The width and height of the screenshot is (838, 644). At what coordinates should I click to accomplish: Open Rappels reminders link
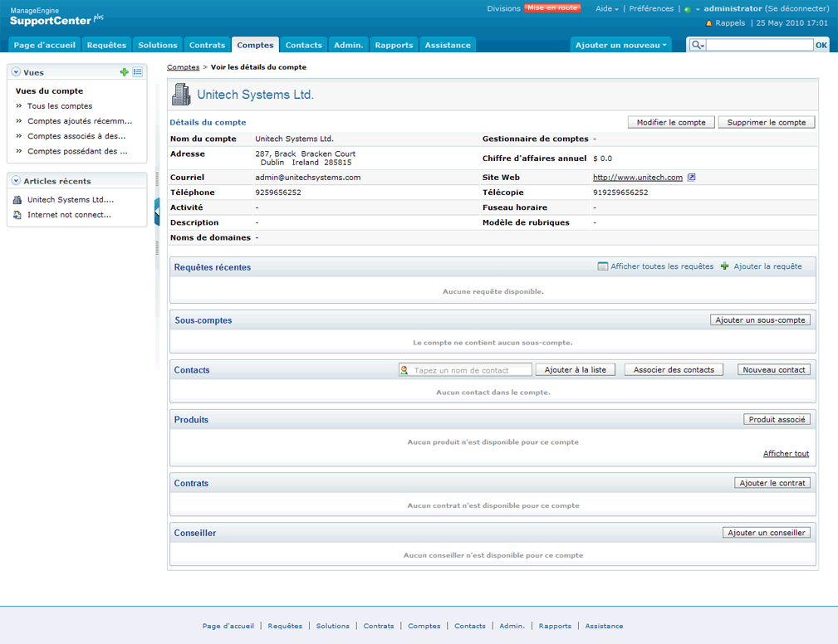[x=730, y=23]
